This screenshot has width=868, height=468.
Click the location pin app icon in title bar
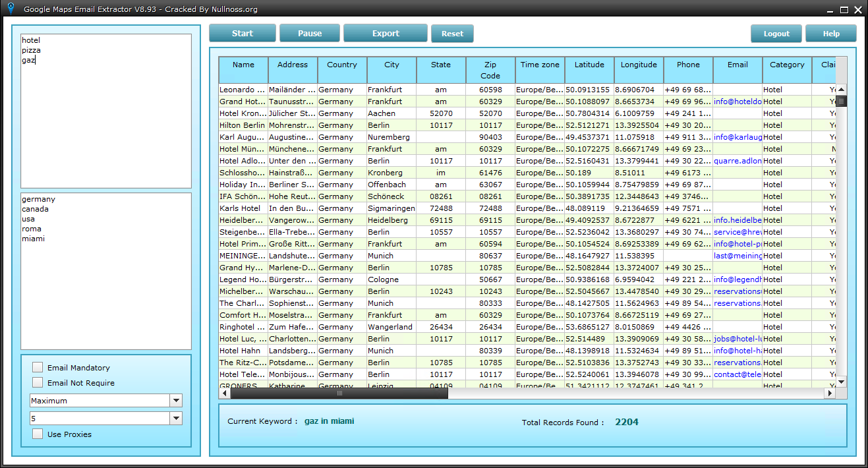10,9
